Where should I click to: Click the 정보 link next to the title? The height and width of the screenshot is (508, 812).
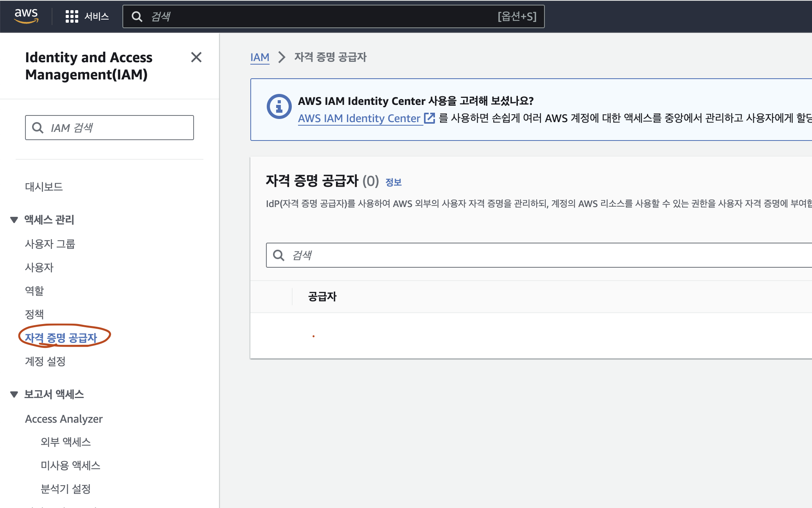pos(394,182)
